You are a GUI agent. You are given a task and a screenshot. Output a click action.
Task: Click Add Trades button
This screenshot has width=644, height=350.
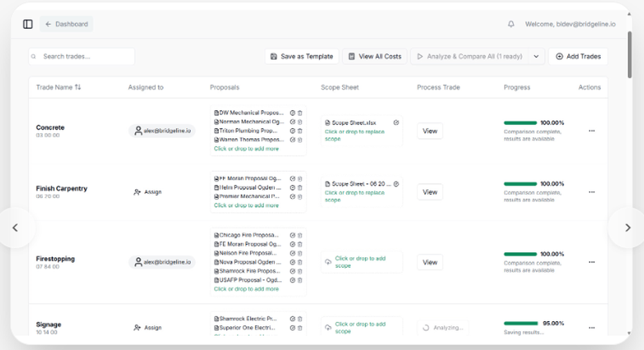click(578, 57)
